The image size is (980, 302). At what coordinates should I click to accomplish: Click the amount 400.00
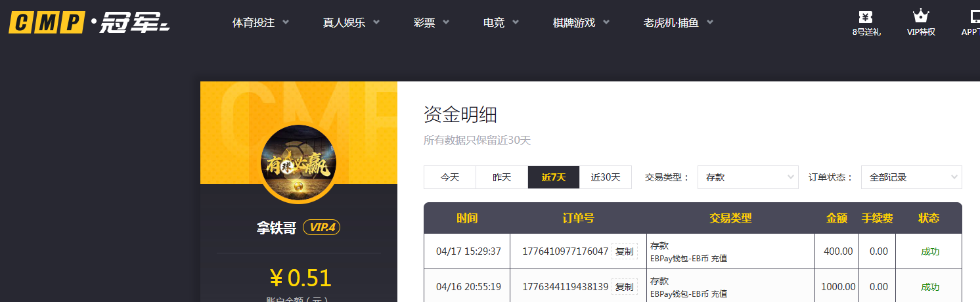coord(839,251)
